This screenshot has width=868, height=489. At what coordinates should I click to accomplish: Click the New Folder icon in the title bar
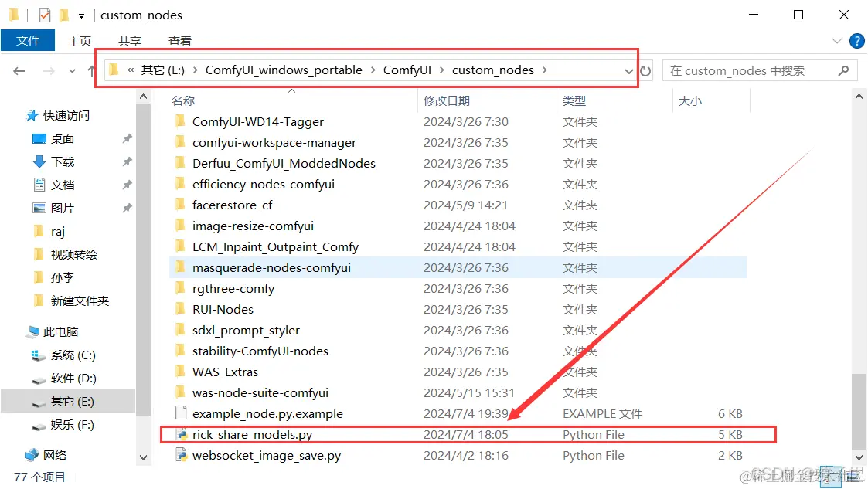click(x=64, y=15)
